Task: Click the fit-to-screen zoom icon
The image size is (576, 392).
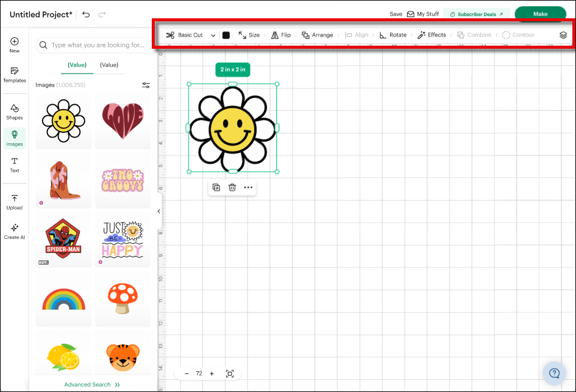Action: [230, 373]
